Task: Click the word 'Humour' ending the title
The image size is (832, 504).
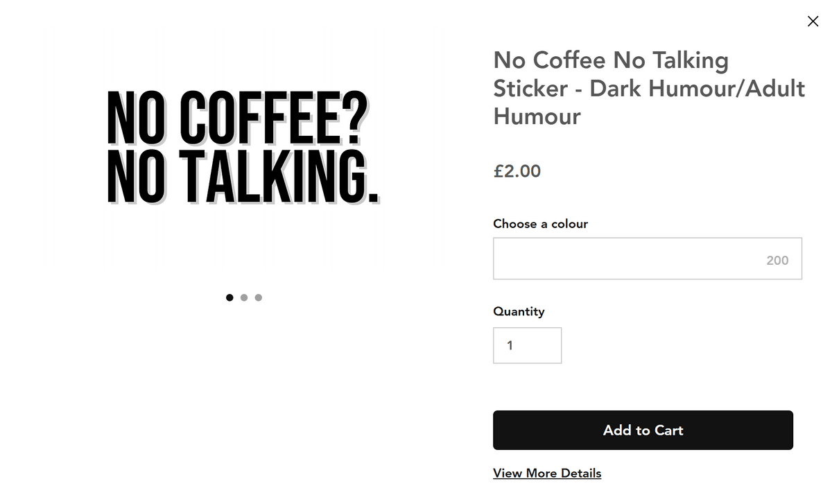Action: [537, 116]
